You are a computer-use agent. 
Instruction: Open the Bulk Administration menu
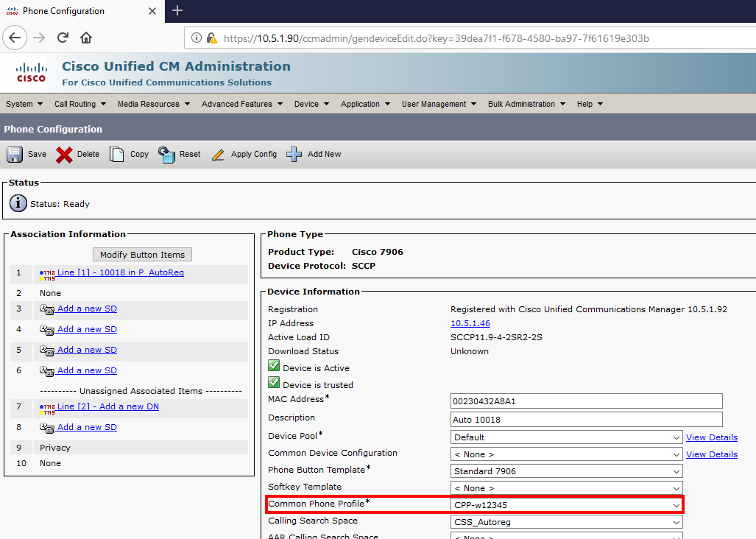tap(526, 104)
